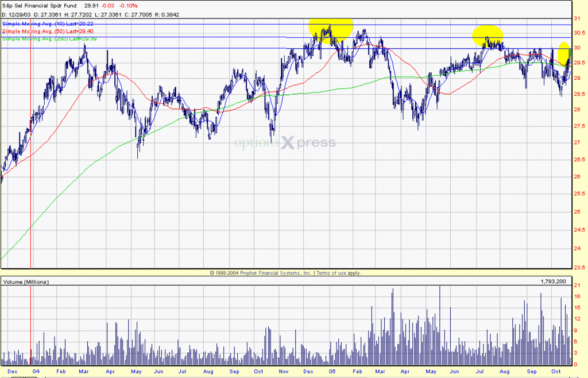Click the 29.5 price axis label

click(579, 63)
